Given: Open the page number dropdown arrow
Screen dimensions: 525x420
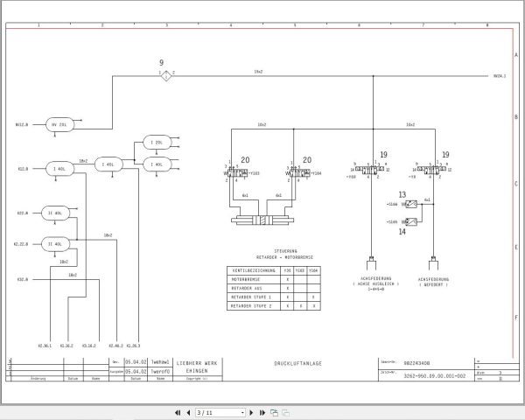Looking at the screenshot, I should (242, 413).
